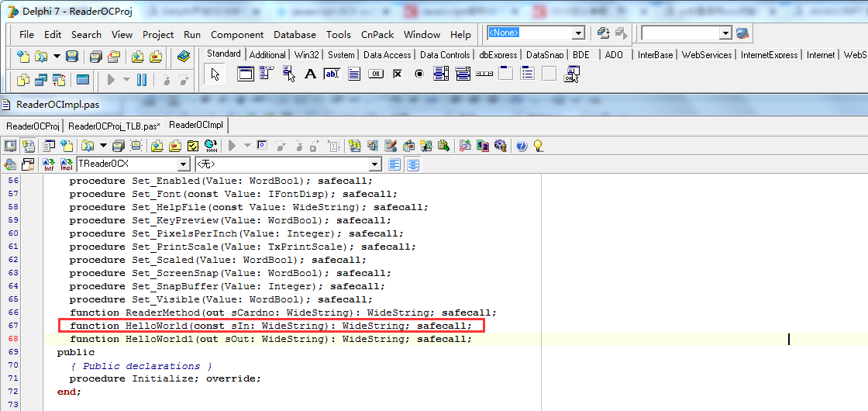Choose the Label component (letter A)

tap(311, 73)
